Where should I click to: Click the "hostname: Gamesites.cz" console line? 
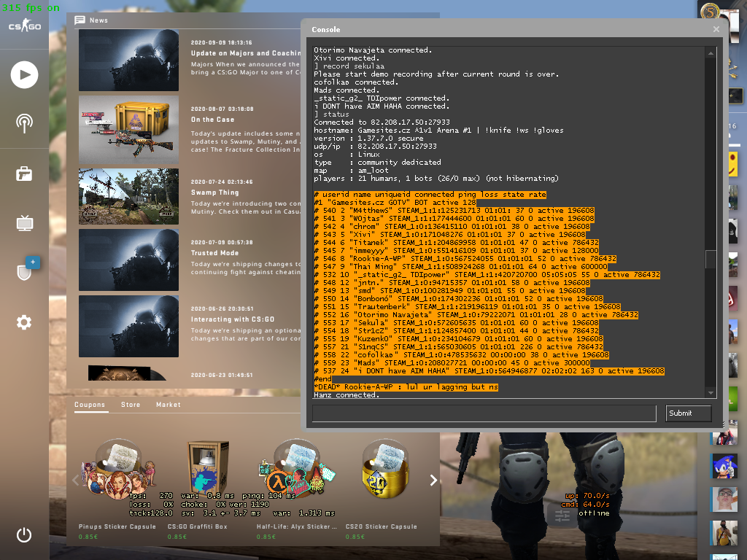[x=438, y=130]
